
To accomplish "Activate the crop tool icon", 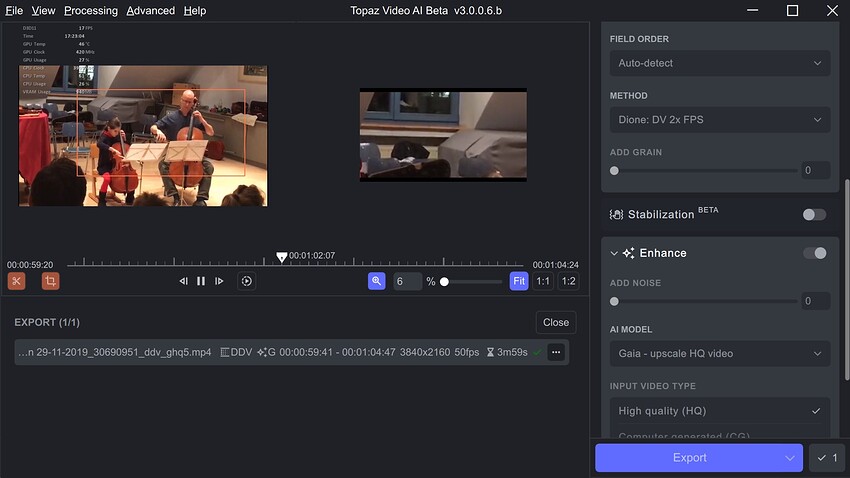I will coord(50,281).
